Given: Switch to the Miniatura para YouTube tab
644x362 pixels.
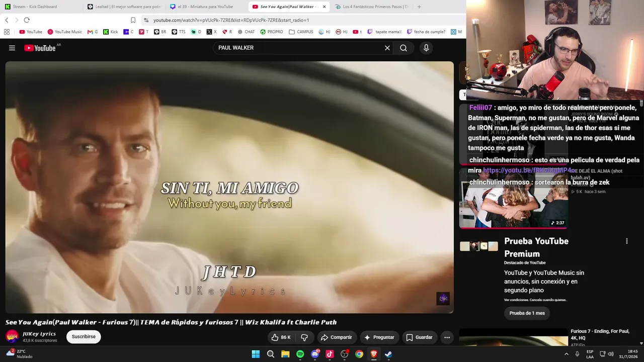Looking at the screenshot, I should [x=205, y=7].
